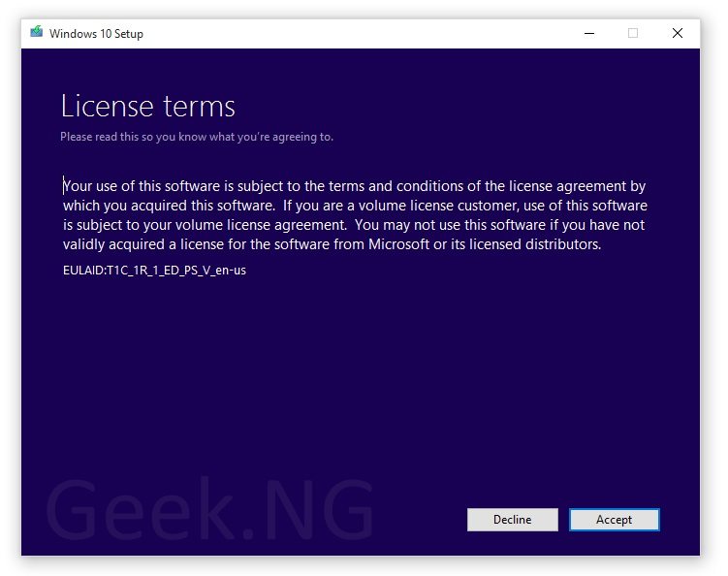The height and width of the screenshot is (576, 728).
Task: Decline the license terms
Action: pos(512,520)
